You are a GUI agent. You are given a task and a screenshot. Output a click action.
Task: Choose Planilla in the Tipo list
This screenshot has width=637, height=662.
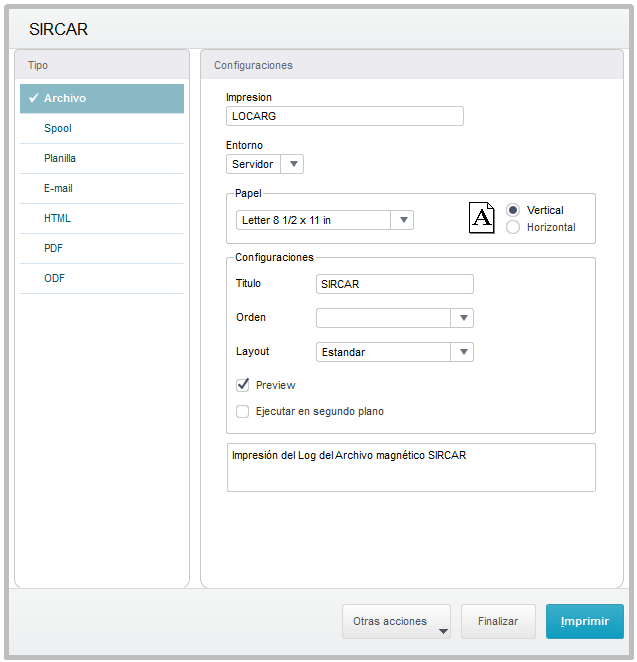click(x=60, y=158)
